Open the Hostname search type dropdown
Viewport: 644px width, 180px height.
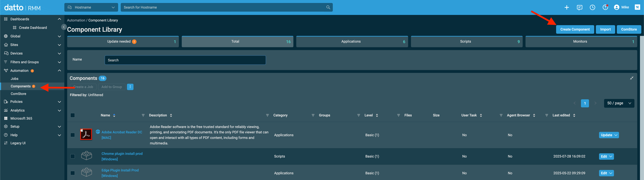[x=91, y=8]
